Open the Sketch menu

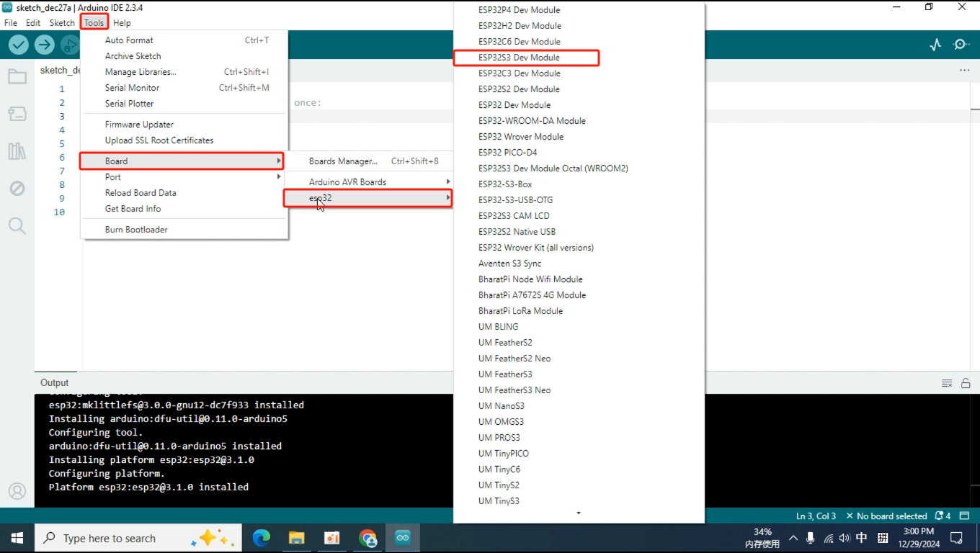tap(62, 23)
